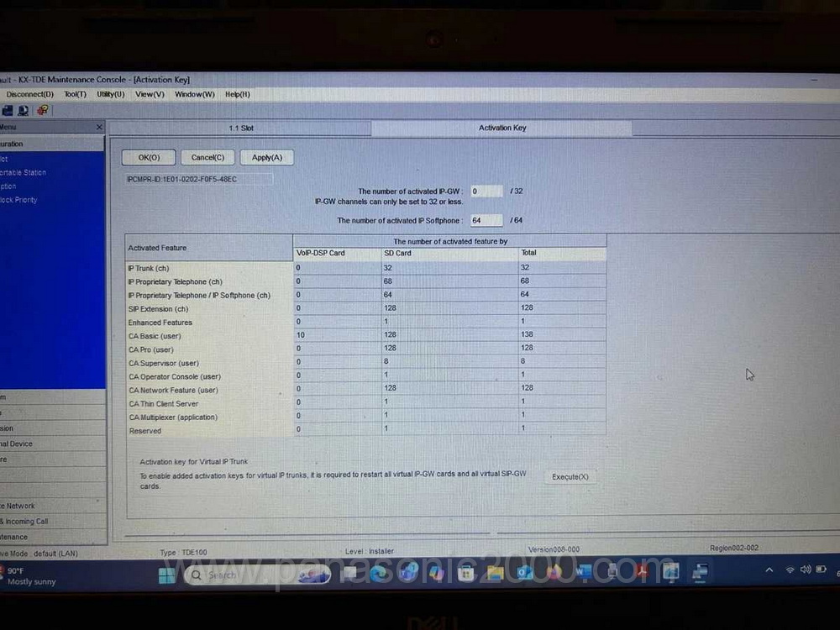Click the first toolbar icon below Disconnect
840x630 pixels.
[x=8, y=110]
